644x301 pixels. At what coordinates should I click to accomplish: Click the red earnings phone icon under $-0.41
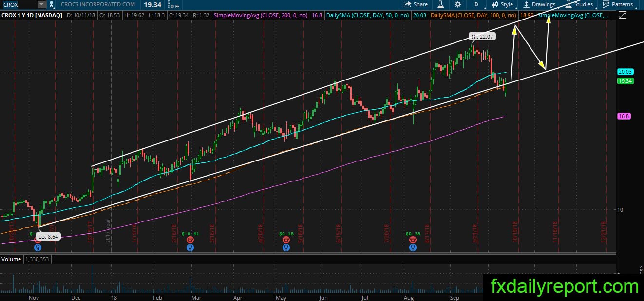190,241
